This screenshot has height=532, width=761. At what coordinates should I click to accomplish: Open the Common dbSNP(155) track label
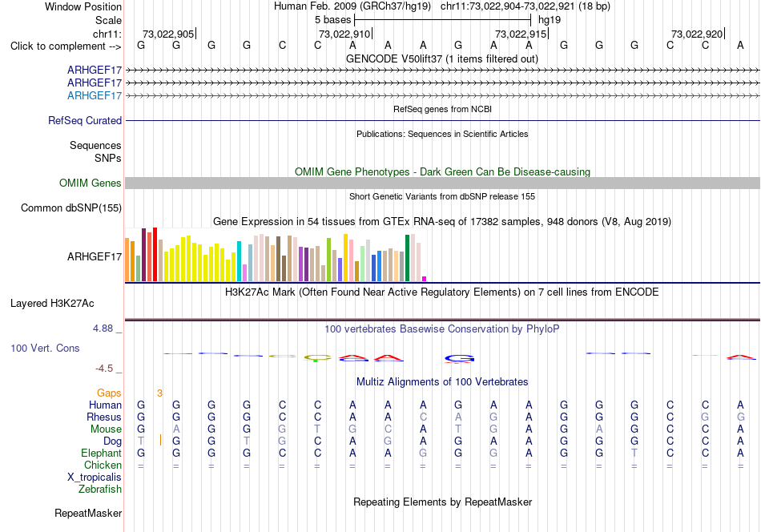[x=70, y=208]
